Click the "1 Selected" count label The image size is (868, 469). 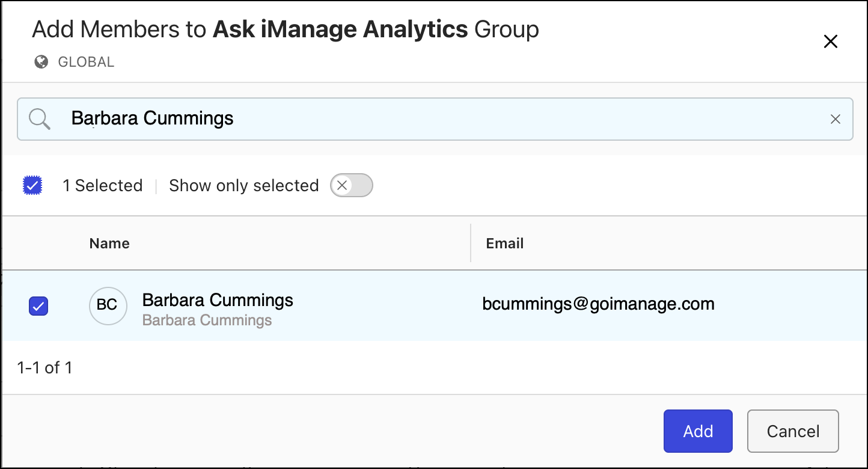pos(103,186)
